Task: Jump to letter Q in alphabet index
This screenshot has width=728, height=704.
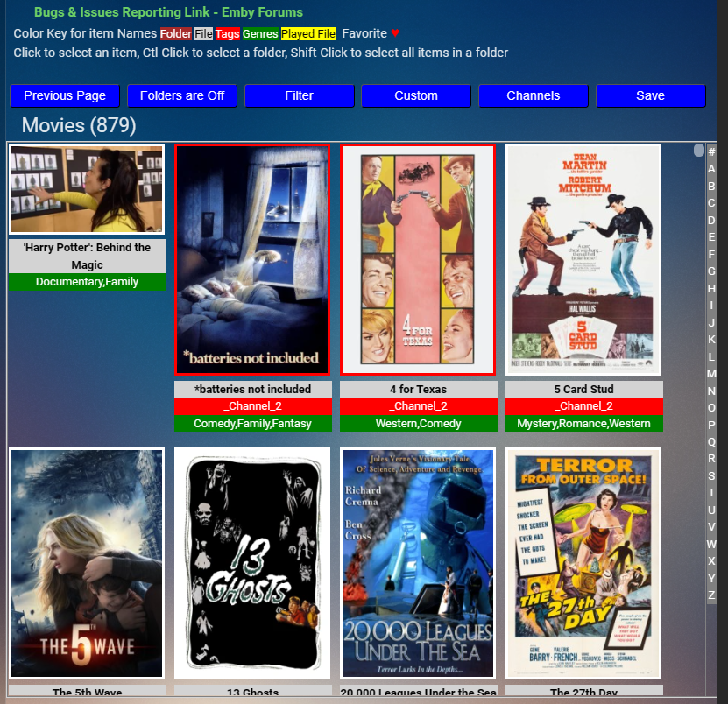Action: [711, 442]
